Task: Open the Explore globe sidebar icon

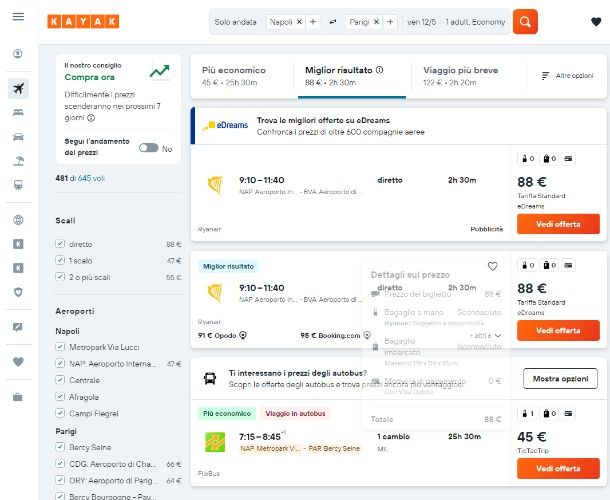Action: (18, 220)
